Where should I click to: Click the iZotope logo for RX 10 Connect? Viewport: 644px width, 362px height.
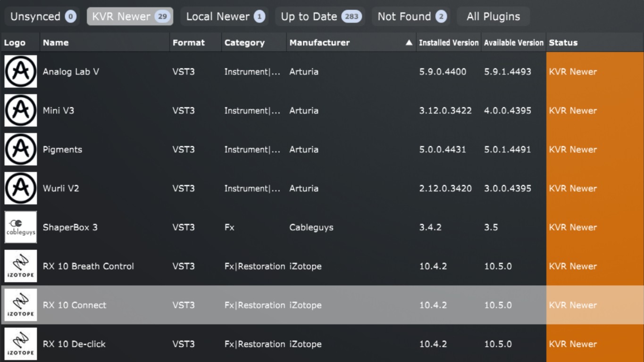(x=21, y=305)
